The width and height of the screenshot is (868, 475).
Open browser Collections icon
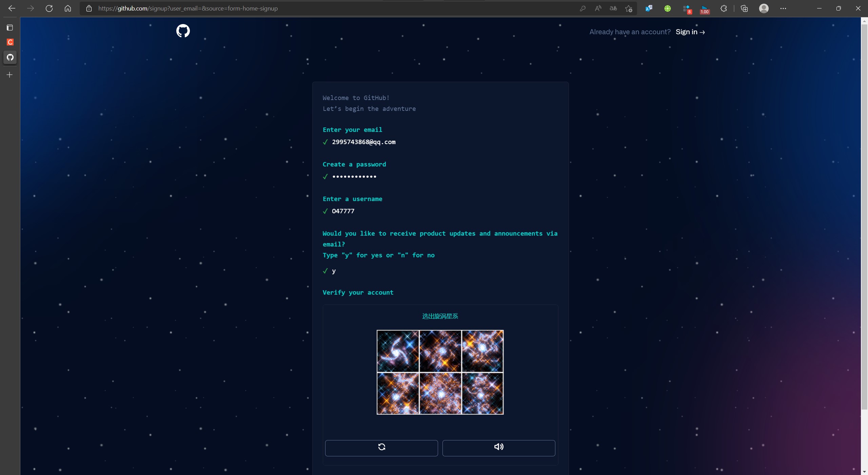(x=744, y=8)
